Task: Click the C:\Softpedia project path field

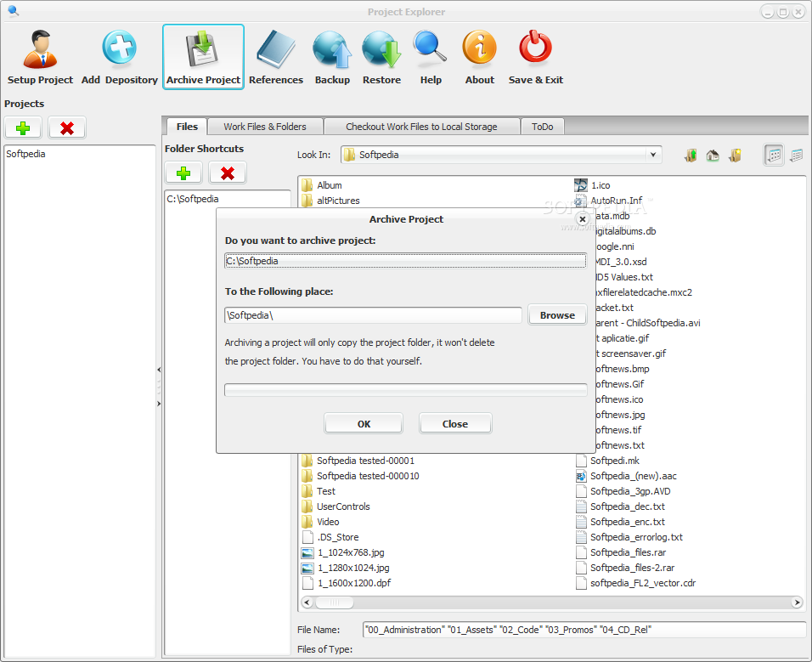Action: click(x=405, y=261)
